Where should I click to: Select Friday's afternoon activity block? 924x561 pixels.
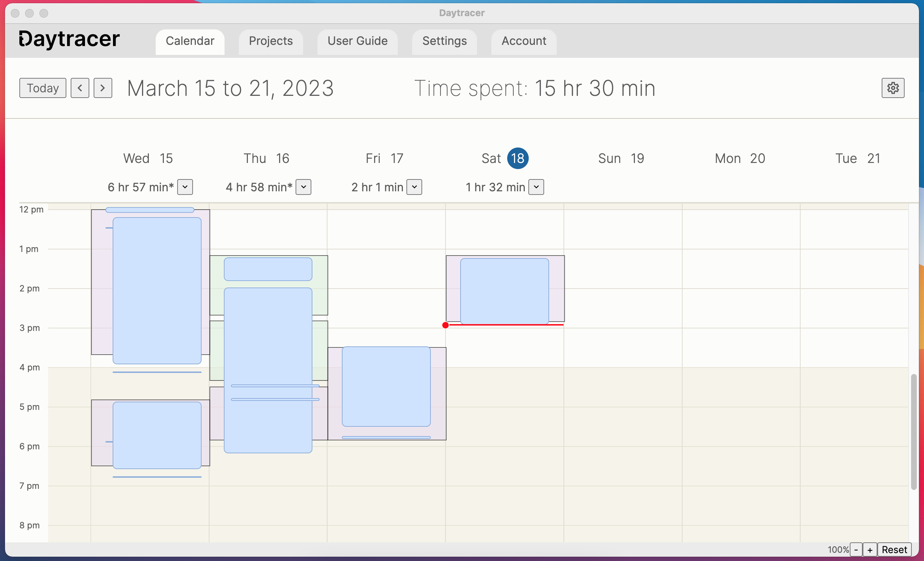click(x=386, y=387)
